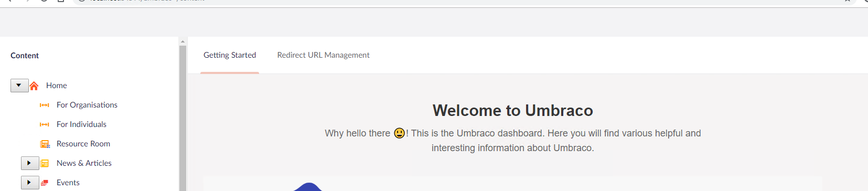Click the content tree scrollbar track
Viewport: 868px width, 191px height.
tap(183, 118)
